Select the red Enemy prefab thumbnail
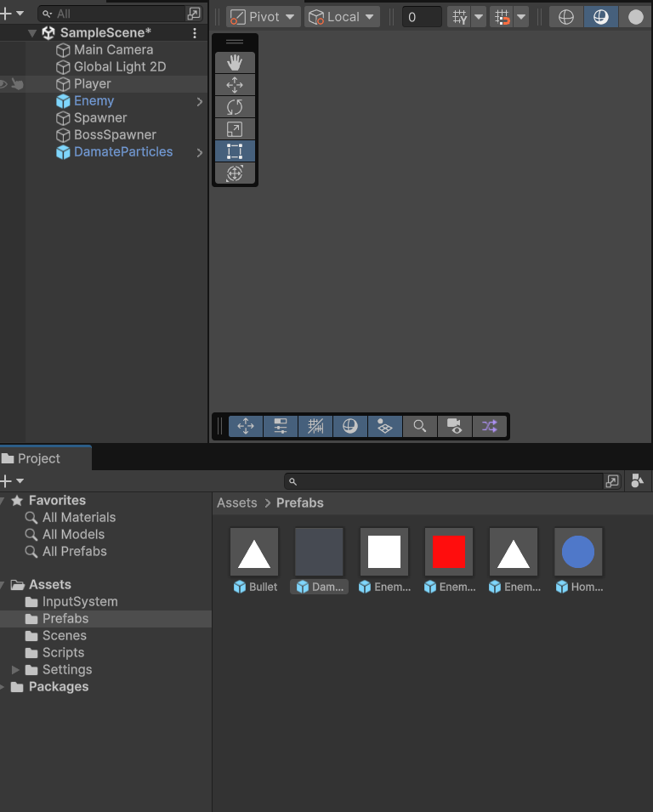Image resolution: width=653 pixels, height=812 pixels. (449, 553)
